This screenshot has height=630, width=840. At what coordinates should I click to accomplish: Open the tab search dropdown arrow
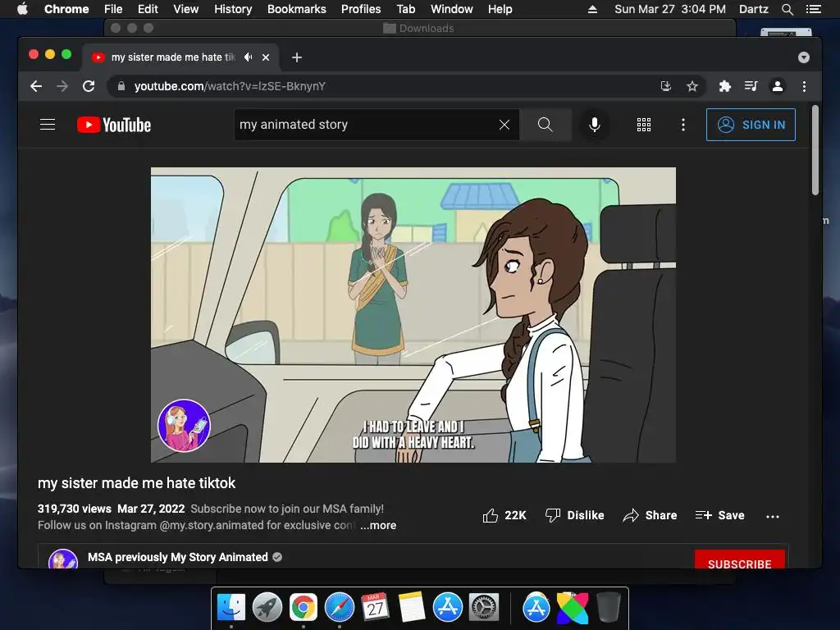(804, 57)
